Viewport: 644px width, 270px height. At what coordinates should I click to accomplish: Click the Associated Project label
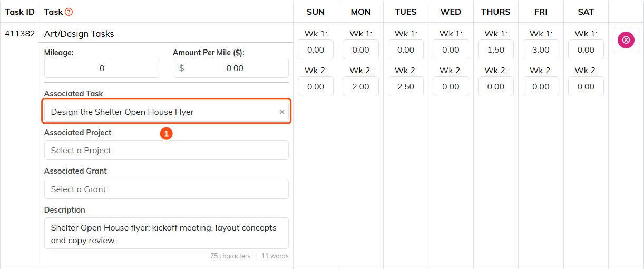click(x=78, y=133)
